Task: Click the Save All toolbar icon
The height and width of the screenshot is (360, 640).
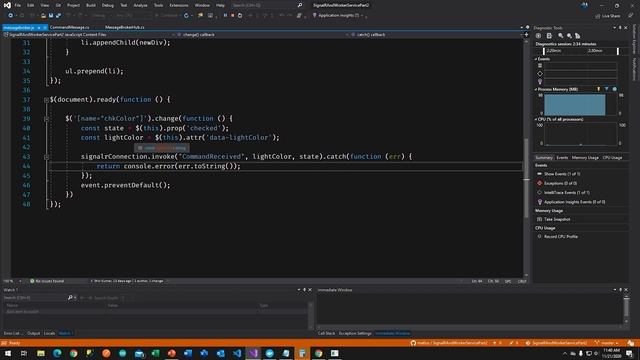Action: 58,16
